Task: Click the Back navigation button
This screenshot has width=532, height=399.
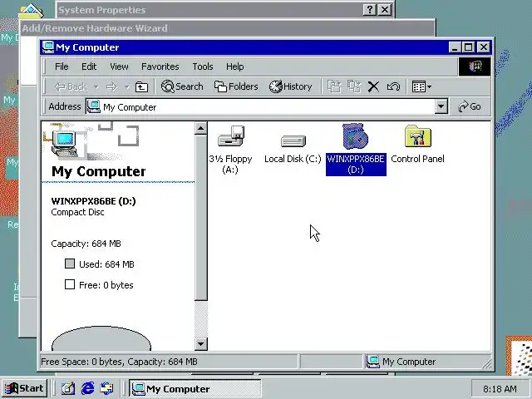Action: [x=71, y=86]
